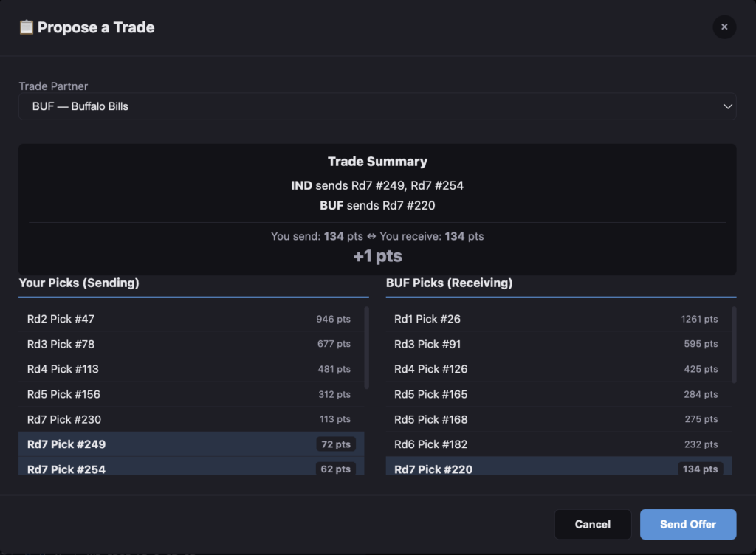The image size is (756, 555).
Task: Select Rd3 Pick #78 to send
Action: click(x=189, y=345)
